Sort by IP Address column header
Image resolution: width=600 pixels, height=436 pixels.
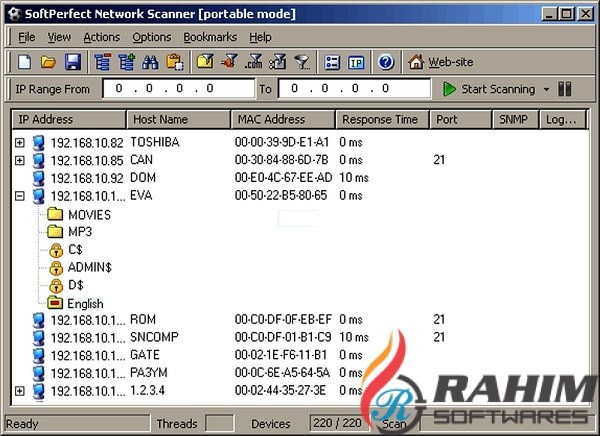pyautogui.click(x=69, y=119)
